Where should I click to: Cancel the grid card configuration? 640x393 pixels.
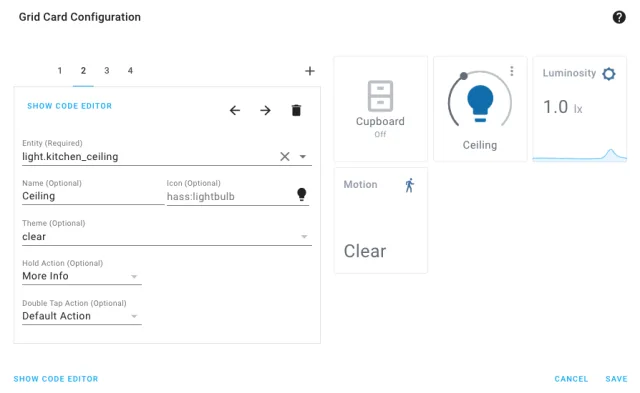click(x=571, y=379)
